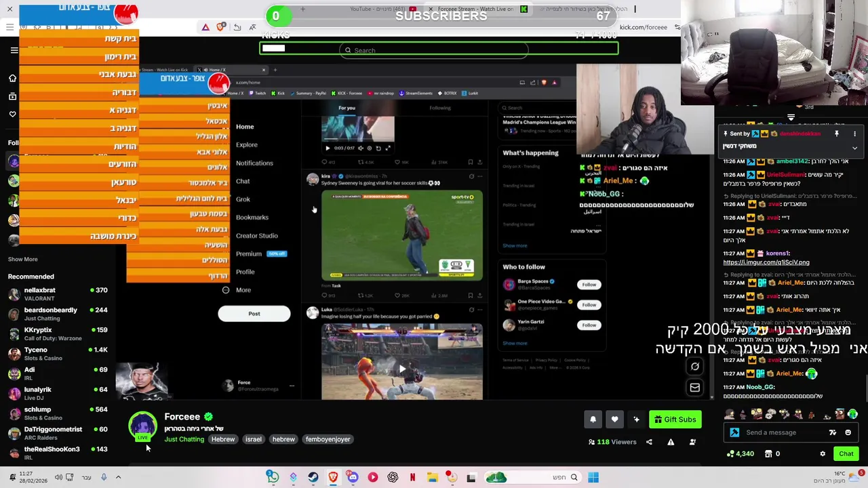
Task: Turn on stream notifications bell
Action: (x=593, y=420)
